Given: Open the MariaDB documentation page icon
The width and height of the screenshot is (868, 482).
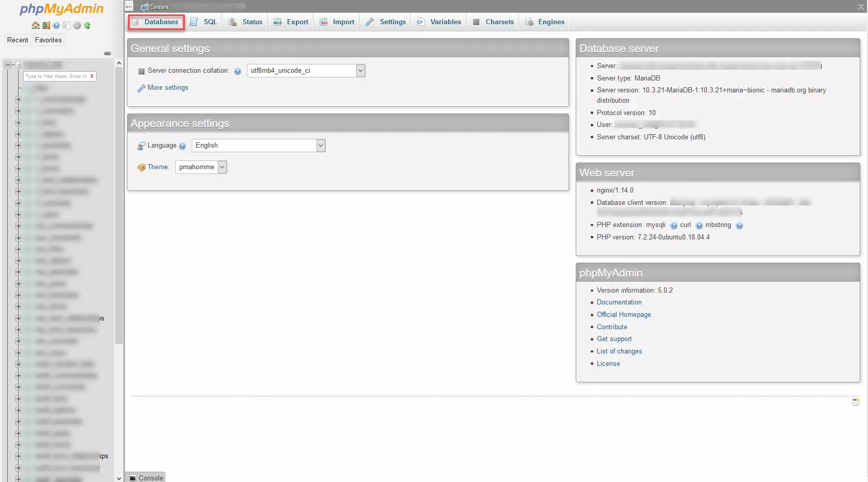Looking at the screenshot, I should (66, 25).
